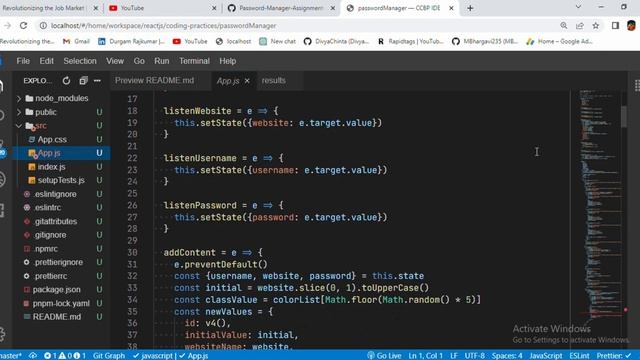Share this page icon in address bar
Screen dimensions: 640x360
click(580, 25)
